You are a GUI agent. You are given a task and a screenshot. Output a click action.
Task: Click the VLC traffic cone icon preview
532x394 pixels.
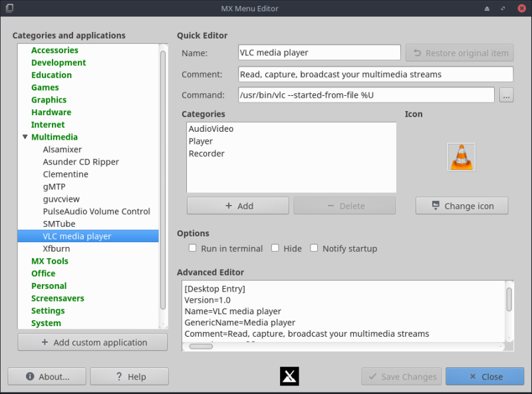(461, 157)
